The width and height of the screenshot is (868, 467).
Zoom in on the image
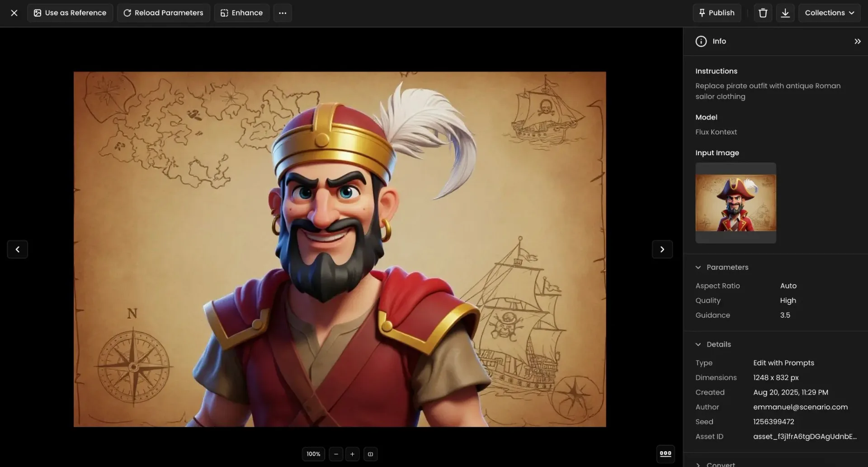pyautogui.click(x=352, y=454)
